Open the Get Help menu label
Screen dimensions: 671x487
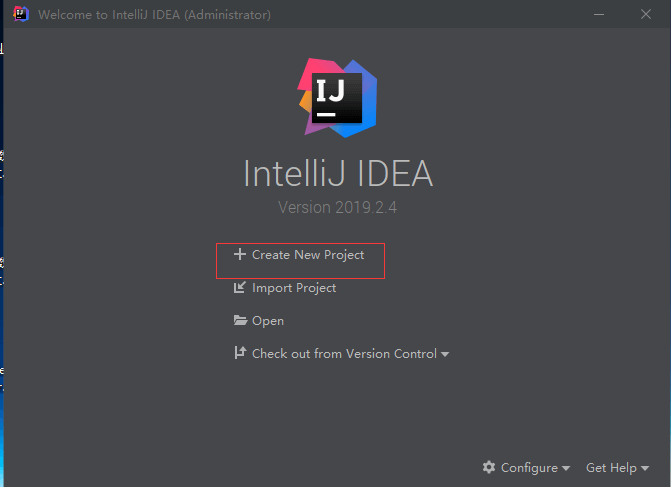point(611,468)
